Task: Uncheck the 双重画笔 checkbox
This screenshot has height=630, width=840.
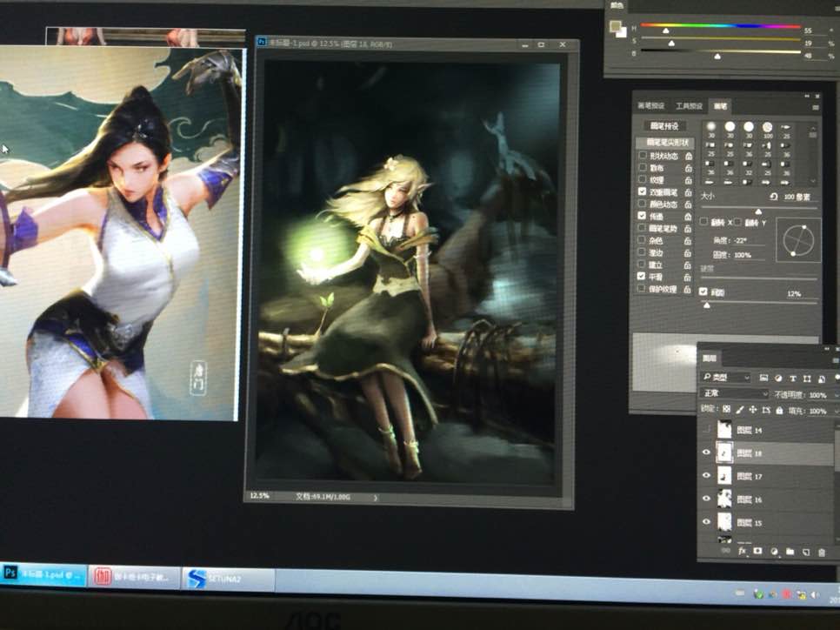Action: [642, 191]
